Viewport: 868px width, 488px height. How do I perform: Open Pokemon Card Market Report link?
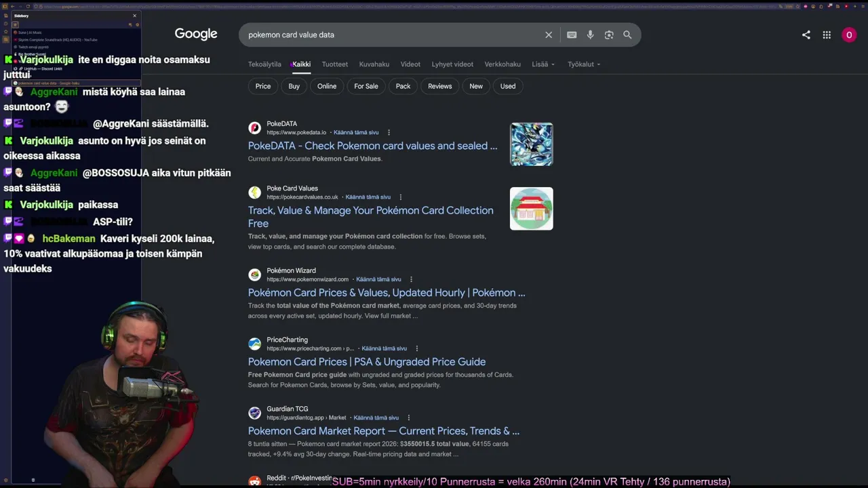pos(384,431)
